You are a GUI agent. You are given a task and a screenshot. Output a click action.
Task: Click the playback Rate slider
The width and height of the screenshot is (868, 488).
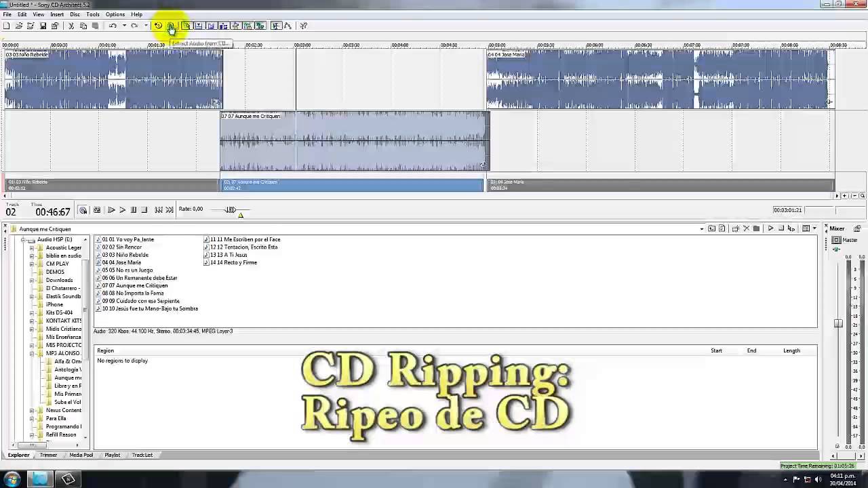231,210
